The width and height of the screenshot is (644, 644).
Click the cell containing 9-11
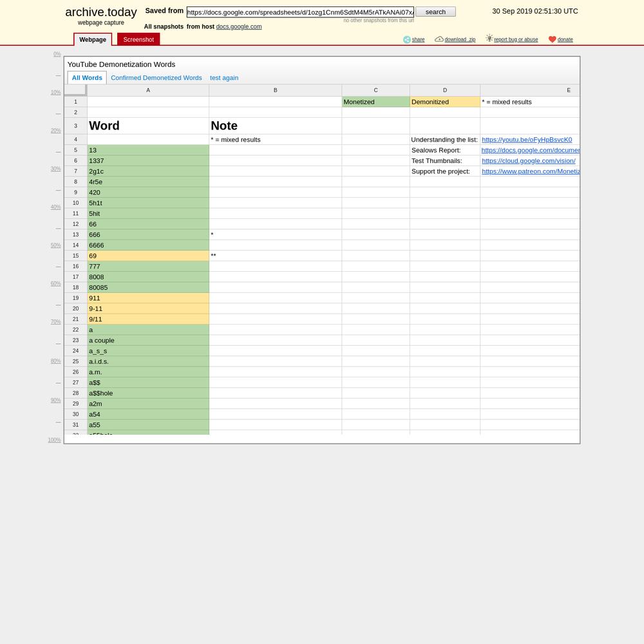tap(148, 309)
